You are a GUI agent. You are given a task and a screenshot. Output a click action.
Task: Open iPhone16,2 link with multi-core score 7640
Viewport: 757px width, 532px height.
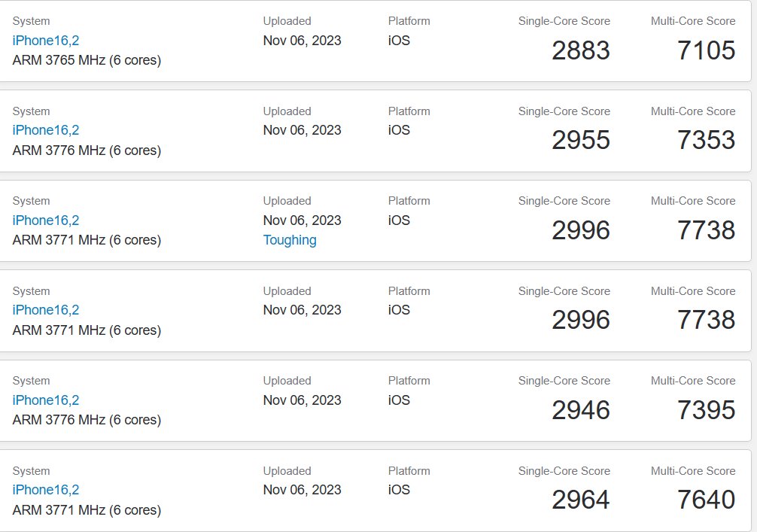46,490
